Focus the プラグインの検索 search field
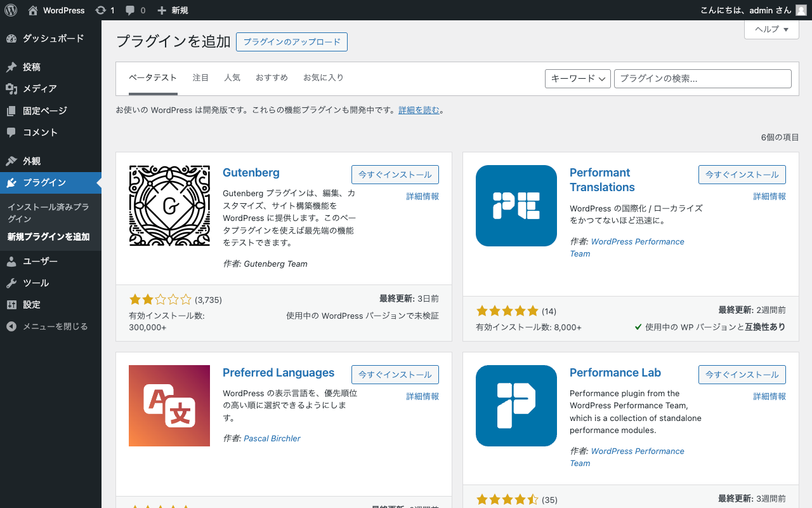This screenshot has height=508, width=812. [x=703, y=79]
